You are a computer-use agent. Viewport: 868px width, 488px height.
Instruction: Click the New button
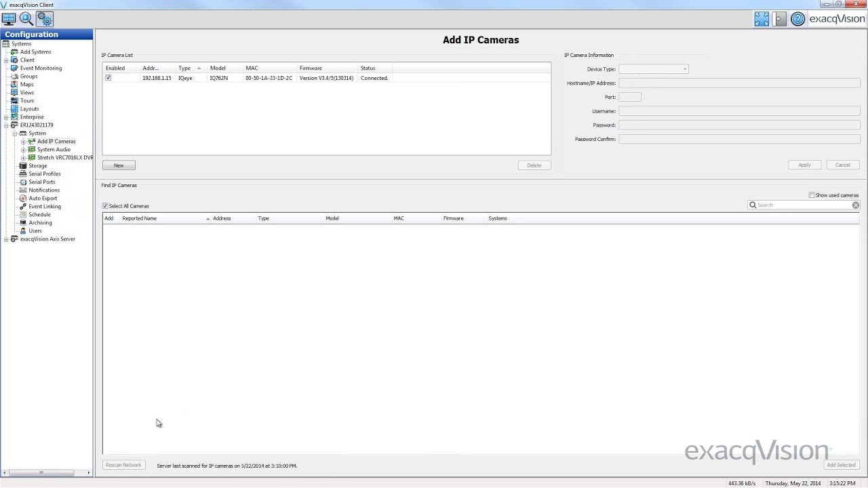(x=119, y=165)
